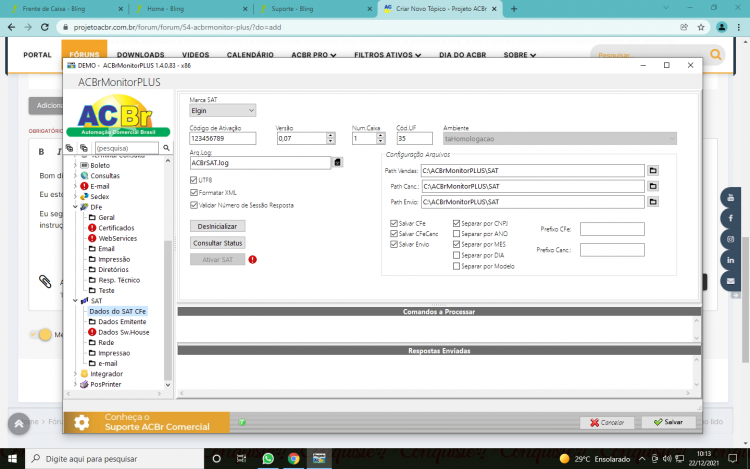Open the Marca SAT dropdown (Elgin)
The image size is (750, 469).
(x=222, y=110)
